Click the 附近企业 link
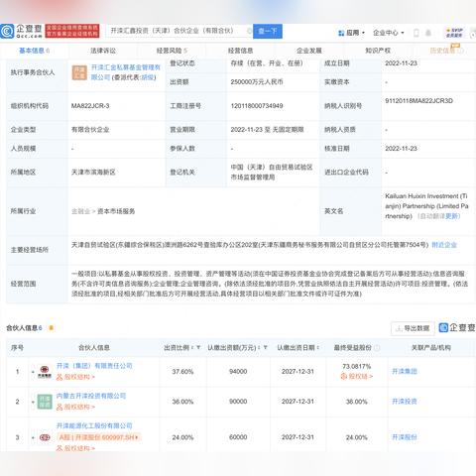The height and width of the screenshot is (476, 476). click(444, 245)
